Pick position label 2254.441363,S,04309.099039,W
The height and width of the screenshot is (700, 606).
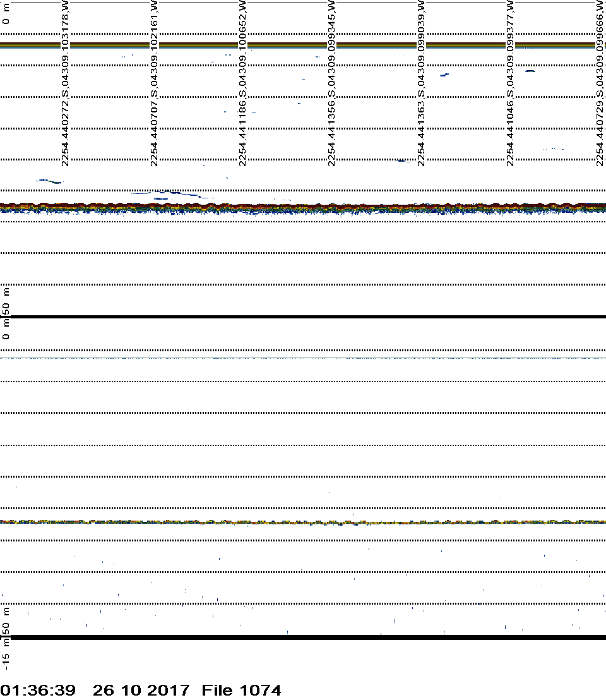(x=421, y=83)
